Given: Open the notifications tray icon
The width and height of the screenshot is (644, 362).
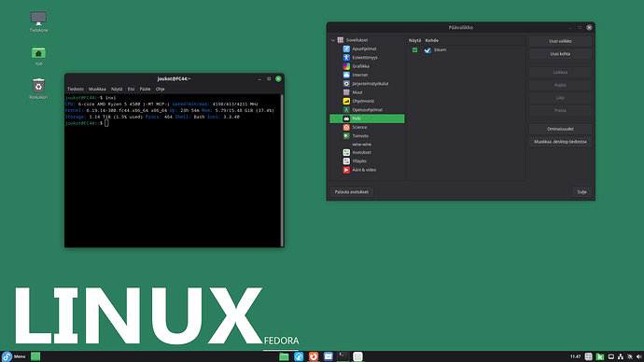Looking at the screenshot, I should tap(611, 356).
